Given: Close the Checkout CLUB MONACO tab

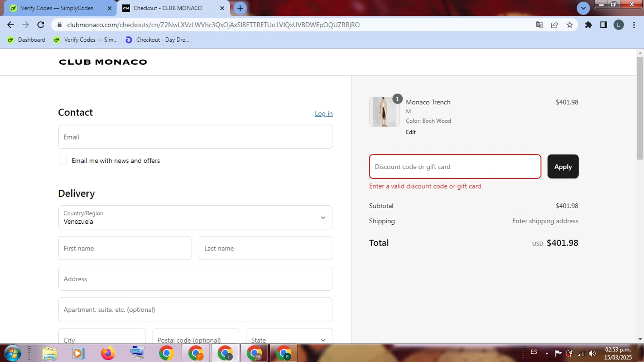Looking at the screenshot, I should pyautogui.click(x=222, y=8).
